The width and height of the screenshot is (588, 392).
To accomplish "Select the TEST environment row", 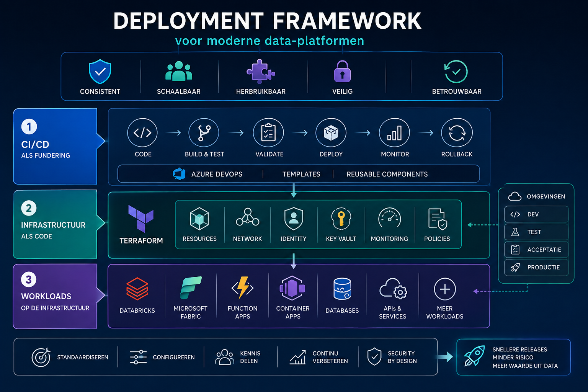I will [x=536, y=232].
